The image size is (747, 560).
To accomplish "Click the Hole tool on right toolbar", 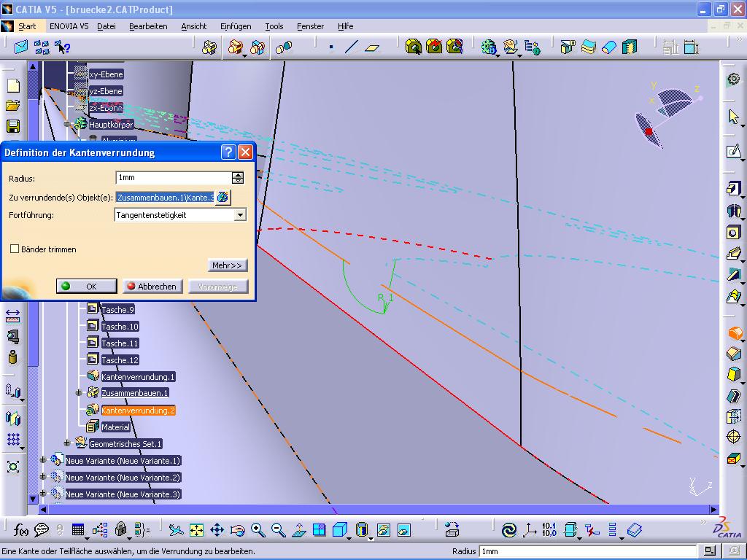I will tap(734, 233).
